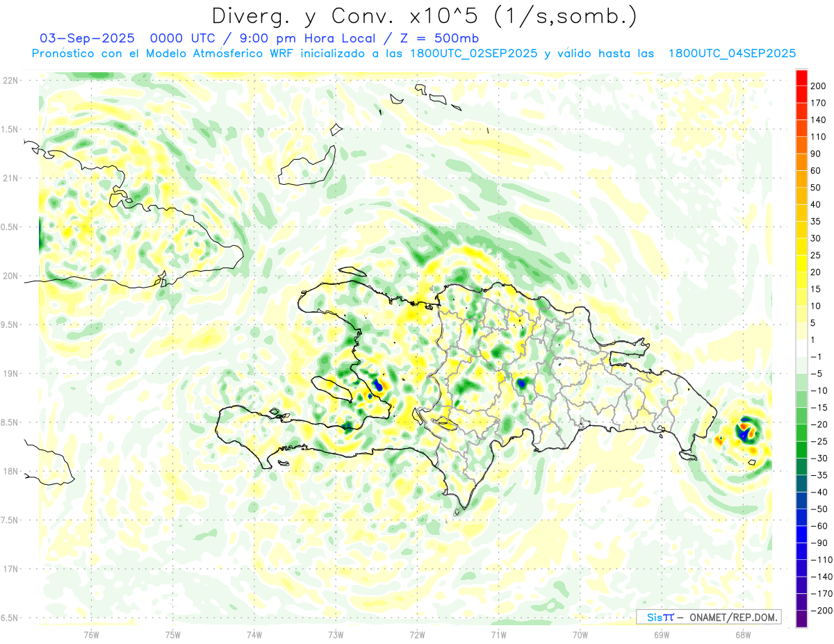Screen dimensions: 834x644
Task: Click the color bar next to the 1 label
Action: pyautogui.click(x=801, y=340)
